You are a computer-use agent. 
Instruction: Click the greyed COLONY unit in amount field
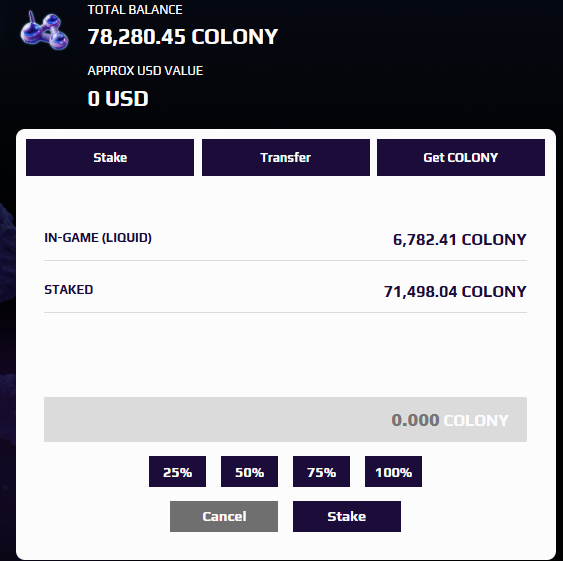(476, 420)
